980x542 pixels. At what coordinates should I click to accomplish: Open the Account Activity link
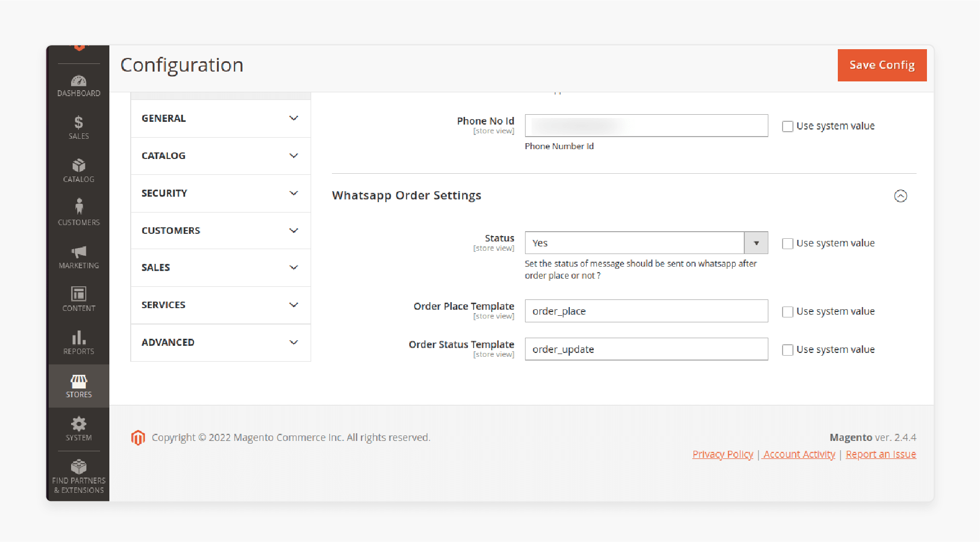click(x=799, y=454)
